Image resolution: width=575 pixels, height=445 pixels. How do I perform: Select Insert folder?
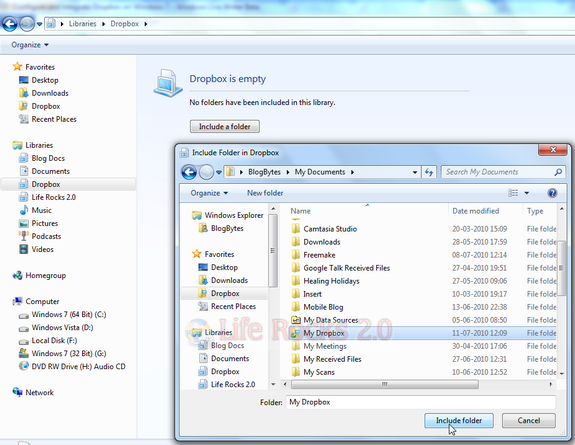coord(312,294)
